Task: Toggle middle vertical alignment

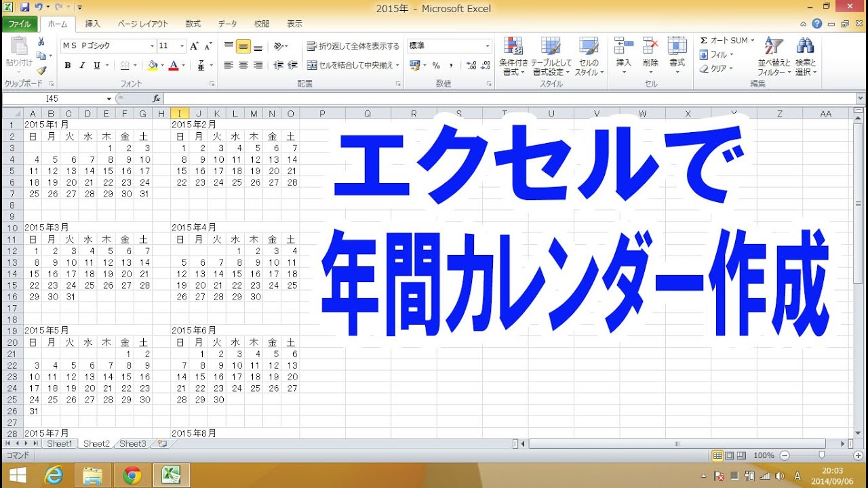Action: 243,46
